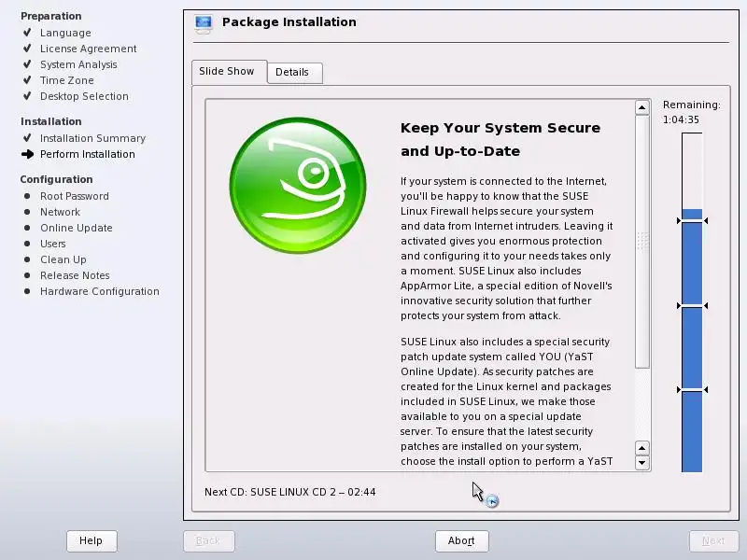Viewport: 747px width, 560px height.
Task: Click the System Analysis checkmark icon
Action: 28,63
